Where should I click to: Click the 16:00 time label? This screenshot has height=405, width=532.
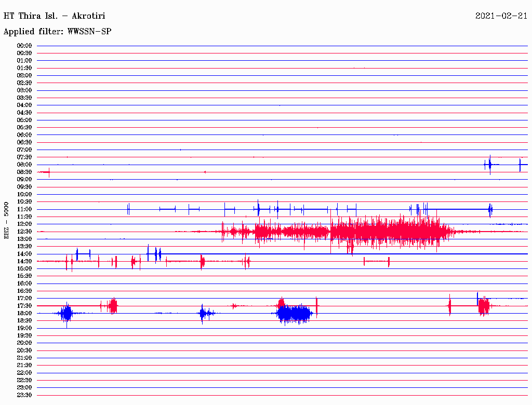point(24,283)
